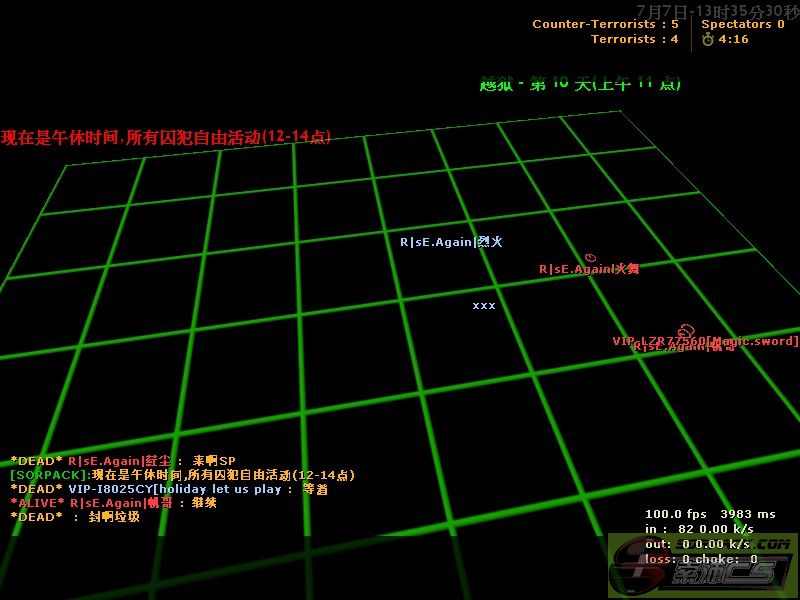Click the player marker icon above VIP Magic.sword

[686, 330]
